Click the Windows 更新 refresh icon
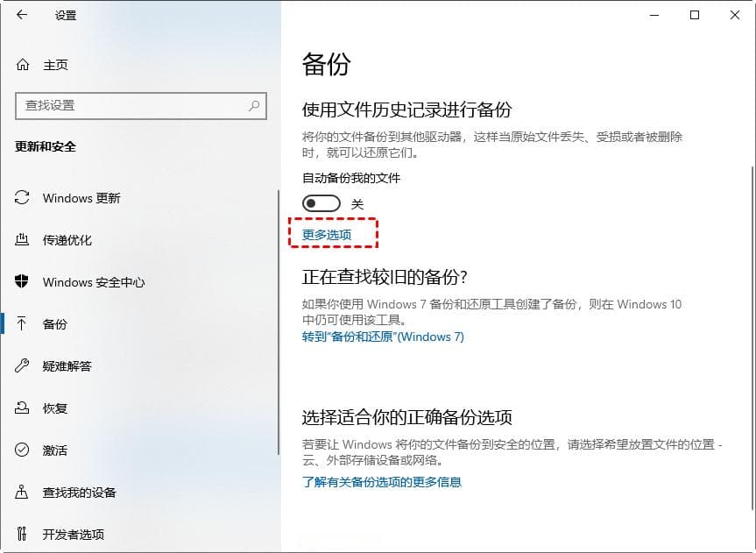Screen dimensions: 756x553 22,197
